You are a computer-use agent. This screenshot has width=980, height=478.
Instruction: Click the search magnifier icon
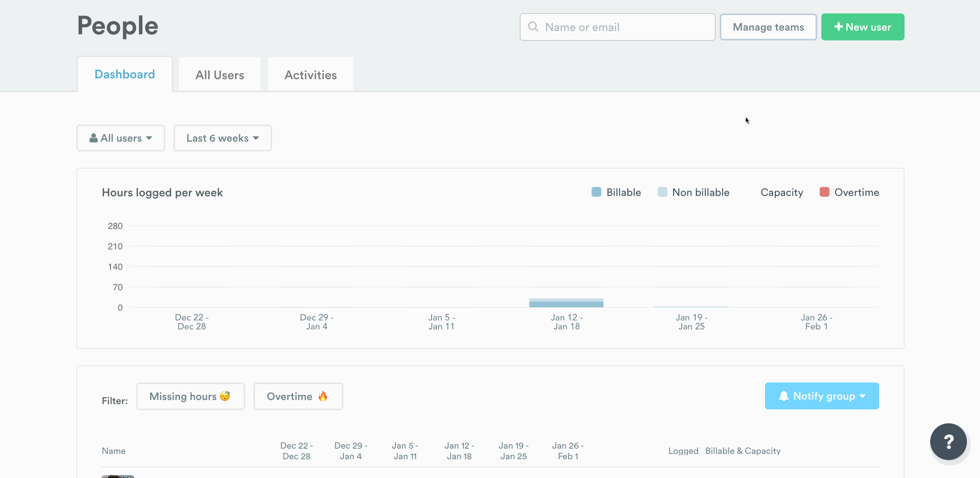click(x=533, y=27)
